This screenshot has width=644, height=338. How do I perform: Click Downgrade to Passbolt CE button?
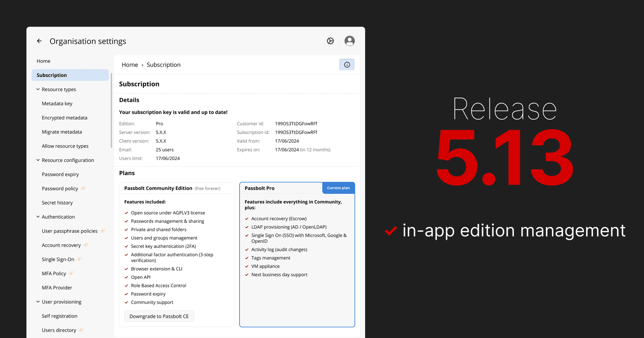[159, 316]
